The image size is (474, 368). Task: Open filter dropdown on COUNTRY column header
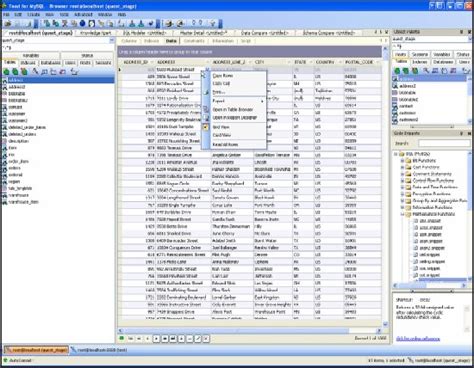click(x=340, y=62)
